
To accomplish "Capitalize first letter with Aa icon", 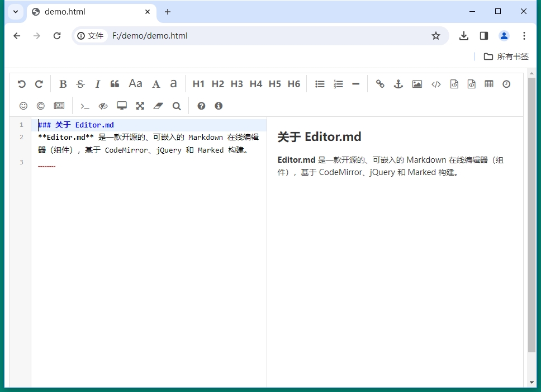I will click(x=135, y=83).
